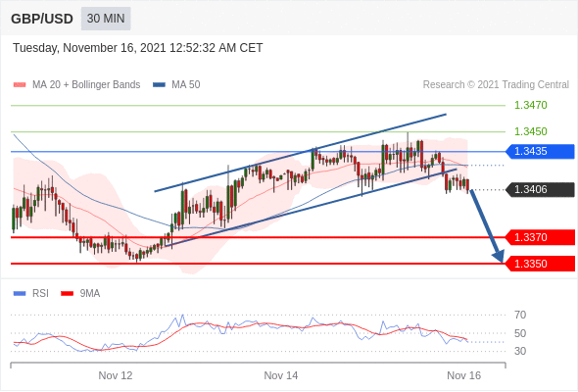
Task: Toggle the RSI legend label
Action: point(40,294)
